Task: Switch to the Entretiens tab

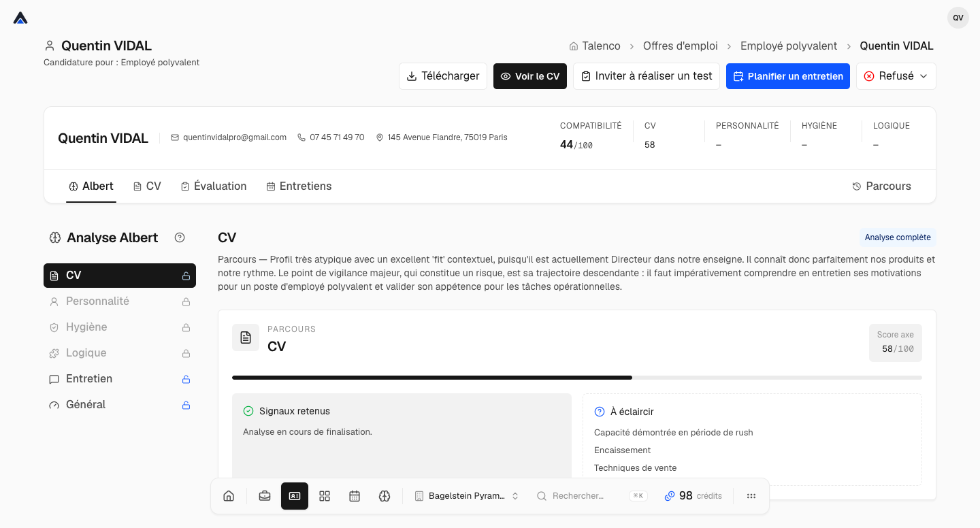Action: pos(299,186)
